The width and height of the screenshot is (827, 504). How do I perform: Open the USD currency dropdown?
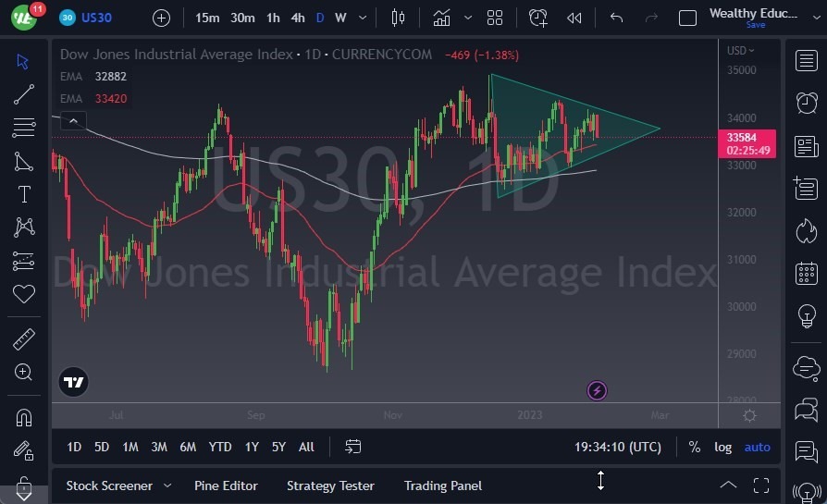tap(740, 51)
